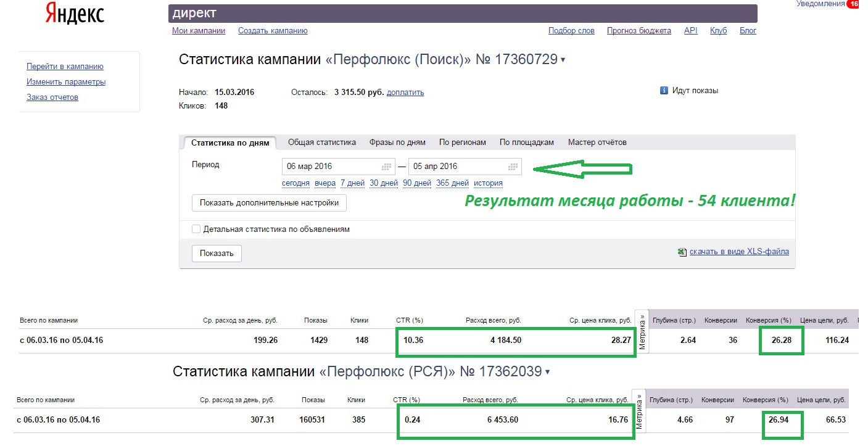868x446 pixels.
Task: Open the По площадкам tab
Action: (x=527, y=142)
